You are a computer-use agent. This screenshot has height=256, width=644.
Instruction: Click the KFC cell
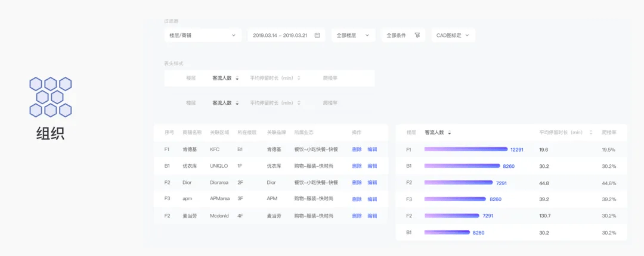215,149
